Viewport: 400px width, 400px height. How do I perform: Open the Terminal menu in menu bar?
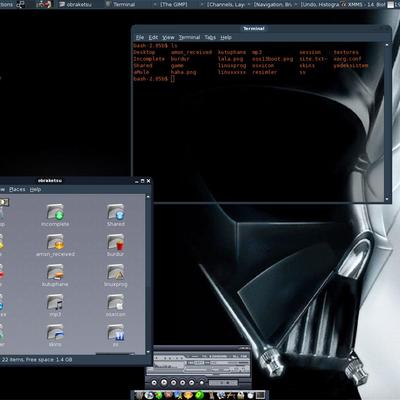tap(189, 37)
